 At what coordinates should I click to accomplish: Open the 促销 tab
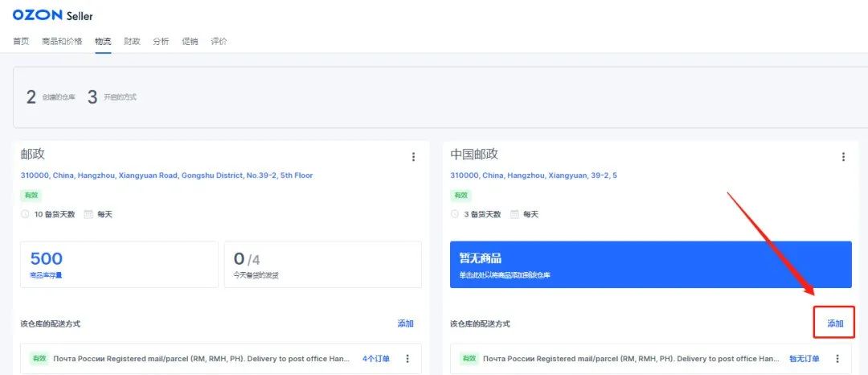[x=190, y=42]
